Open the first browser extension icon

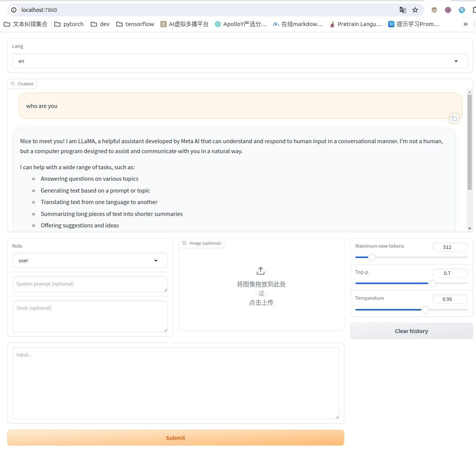434,10
